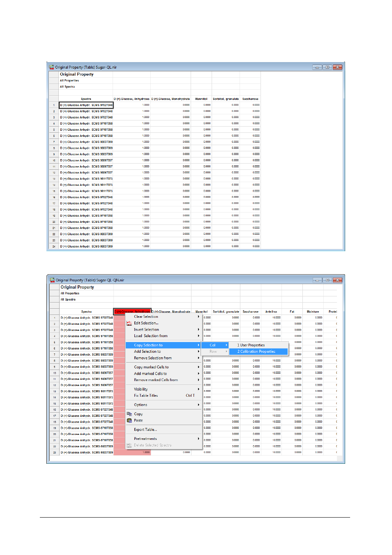Choose Paste in the context menu

(164, 420)
